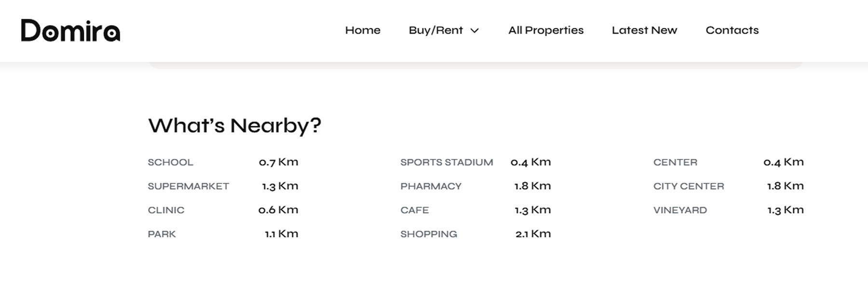The height and width of the screenshot is (302, 868).
Task: Click the Domira logo
Action: point(70,30)
